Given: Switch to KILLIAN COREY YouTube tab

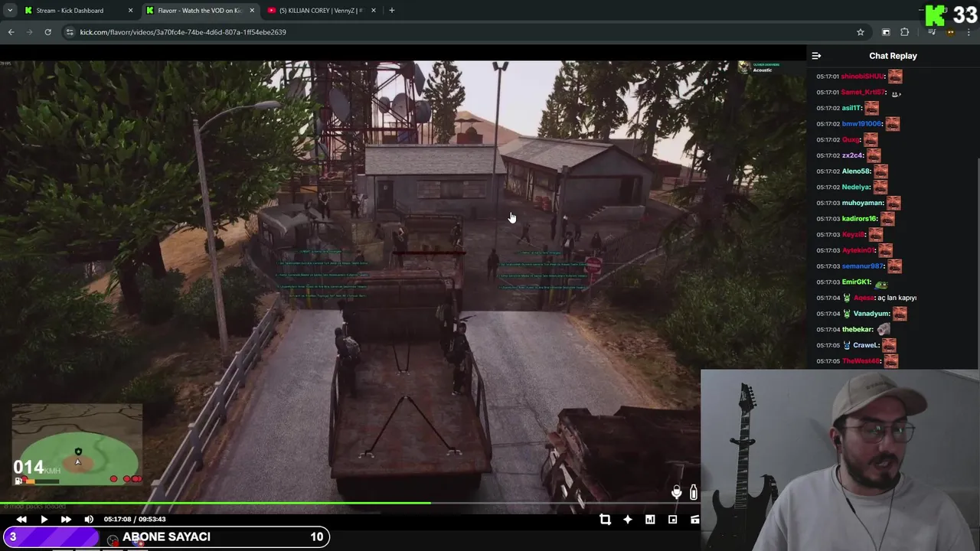Looking at the screenshot, I should (321, 11).
